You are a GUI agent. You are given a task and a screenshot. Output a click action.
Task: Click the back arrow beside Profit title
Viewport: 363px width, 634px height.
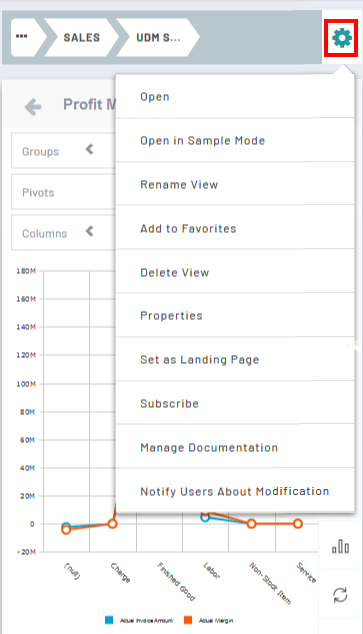pyautogui.click(x=33, y=107)
